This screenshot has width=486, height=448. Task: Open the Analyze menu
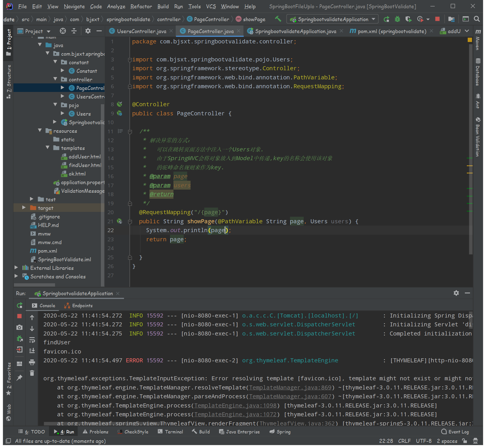(x=116, y=6)
